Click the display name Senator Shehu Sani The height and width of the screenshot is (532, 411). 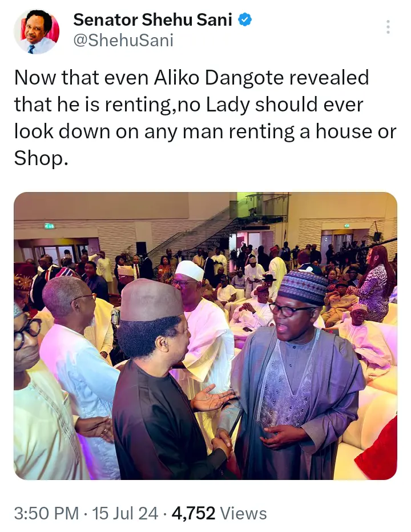[x=153, y=19]
